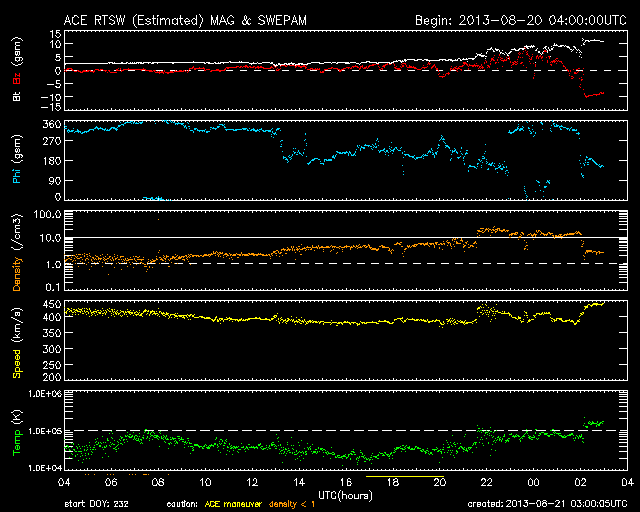The image size is (640, 512).
Task: Click the '00' hour tick on time axis
Action: [x=533, y=482]
